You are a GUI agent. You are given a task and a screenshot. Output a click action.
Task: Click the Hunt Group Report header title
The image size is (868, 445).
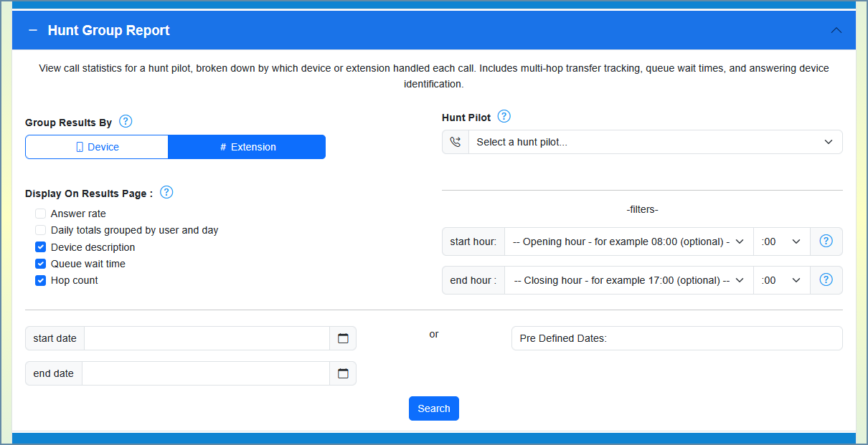(109, 31)
